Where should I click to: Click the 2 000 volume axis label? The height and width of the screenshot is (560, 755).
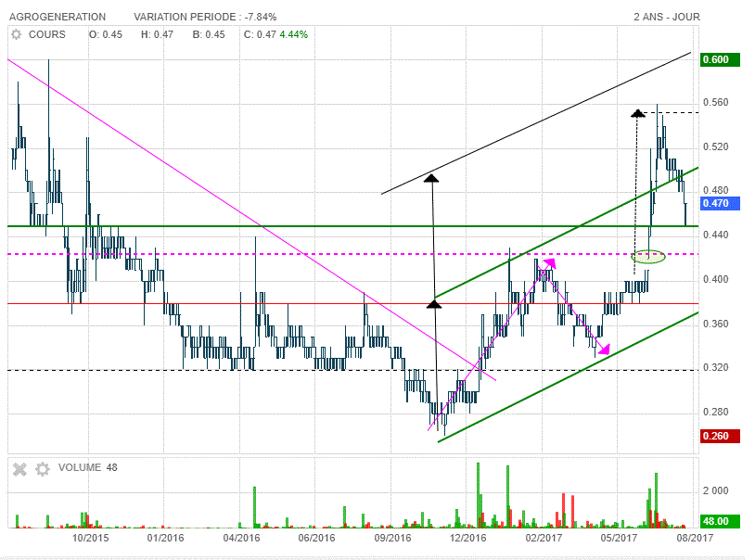pyautogui.click(x=716, y=490)
